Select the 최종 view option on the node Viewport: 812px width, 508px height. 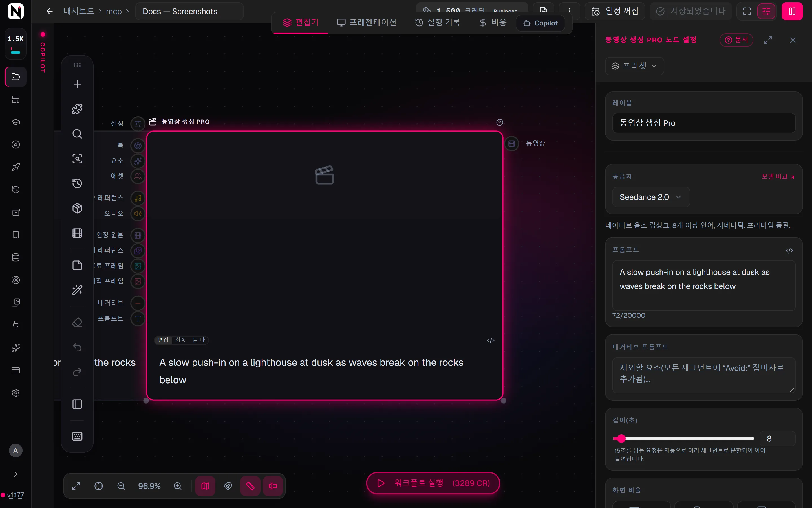coord(180,340)
